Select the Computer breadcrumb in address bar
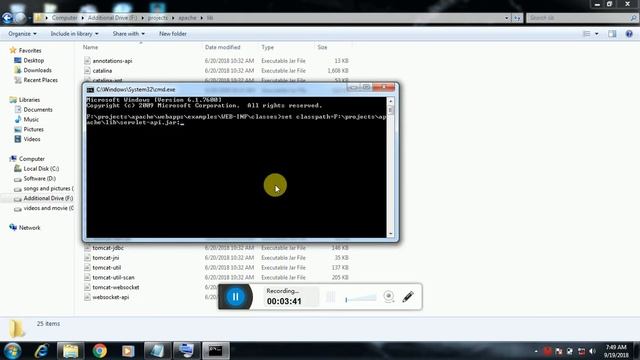Viewport: 640px width, 360px height. tap(64, 18)
